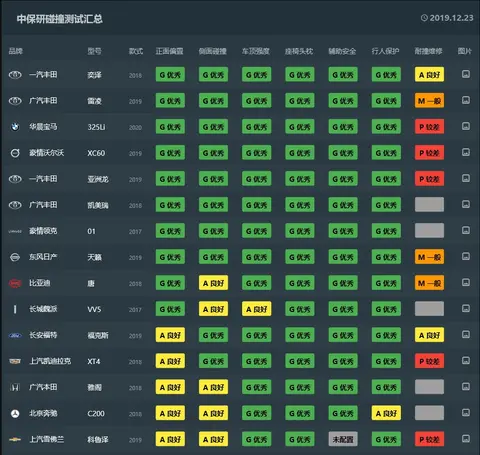This screenshot has width=480, height=455.
Task: Click the empty gray badge in 凯美瑞 row
Action: point(429,205)
